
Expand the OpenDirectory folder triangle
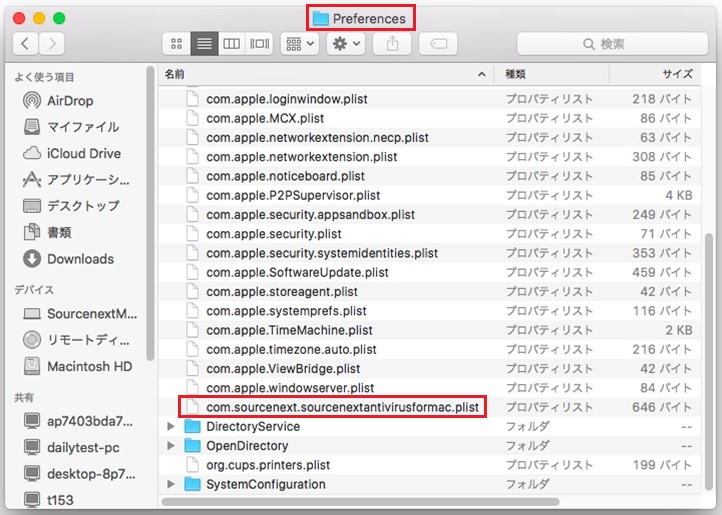[x=171, y=445]
